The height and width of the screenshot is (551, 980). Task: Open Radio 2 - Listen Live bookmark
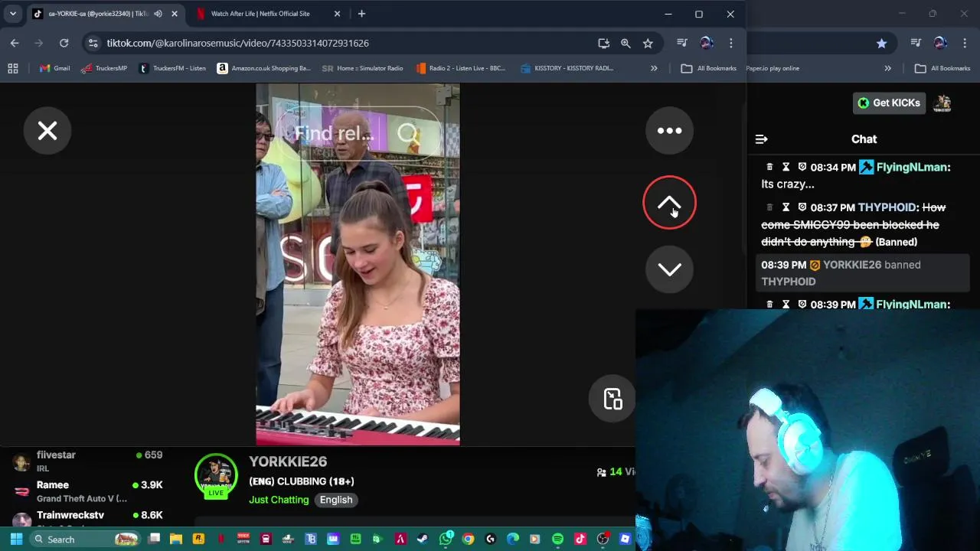click(460, 68)
